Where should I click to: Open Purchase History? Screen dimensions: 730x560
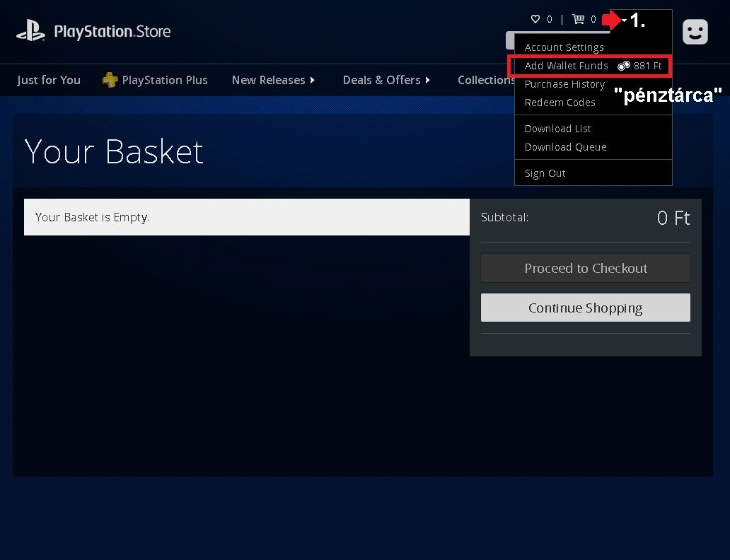[x=564, y=84]
